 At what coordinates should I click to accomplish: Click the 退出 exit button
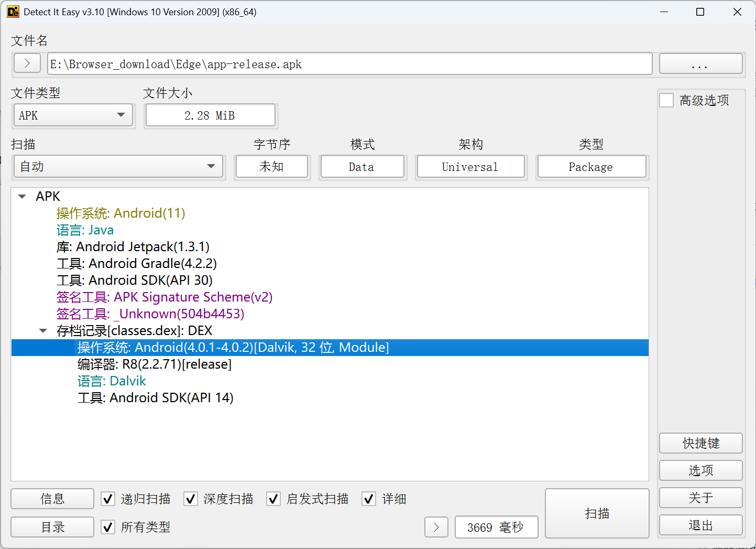[701, 525]
